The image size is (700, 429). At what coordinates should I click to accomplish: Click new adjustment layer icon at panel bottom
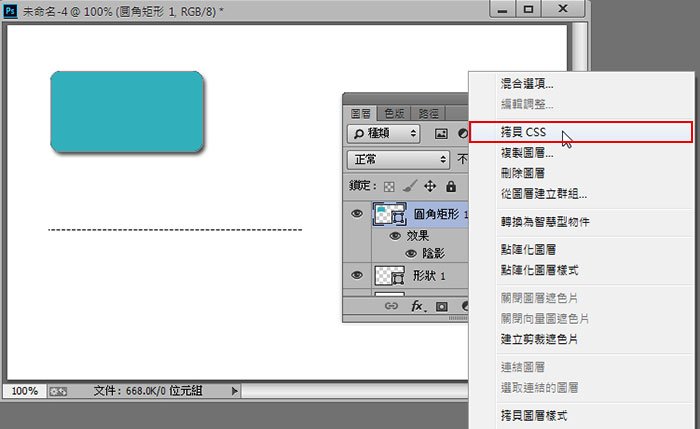click(464, 306)
